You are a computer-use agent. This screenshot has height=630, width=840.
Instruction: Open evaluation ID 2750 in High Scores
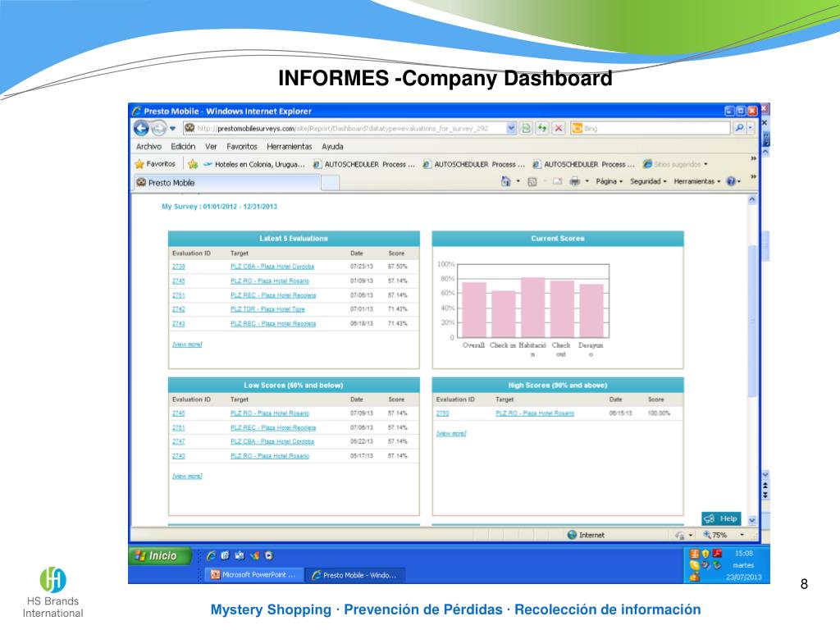442,413
